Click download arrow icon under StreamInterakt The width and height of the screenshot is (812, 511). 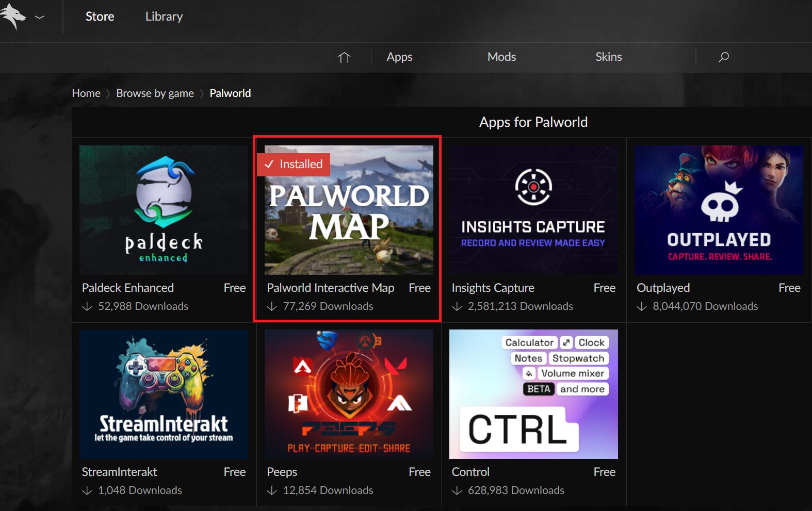(x=87, y=490)
